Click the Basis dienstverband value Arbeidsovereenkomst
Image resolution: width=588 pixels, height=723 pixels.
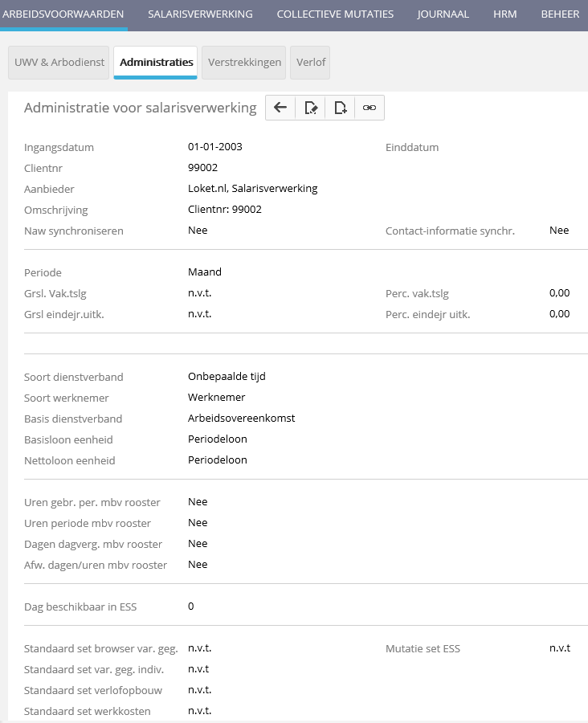click(241, 419)
